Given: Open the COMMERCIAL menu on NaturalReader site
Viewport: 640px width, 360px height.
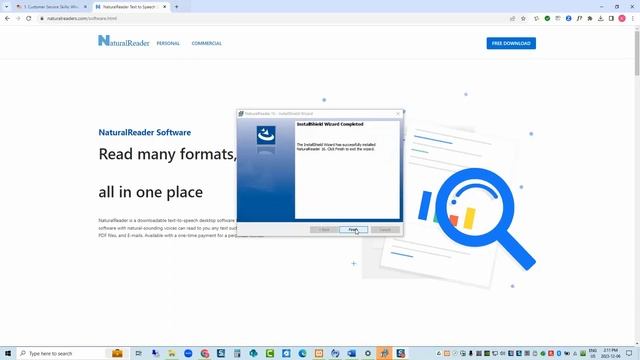Looking at the screenshot, I should point(207,43).
